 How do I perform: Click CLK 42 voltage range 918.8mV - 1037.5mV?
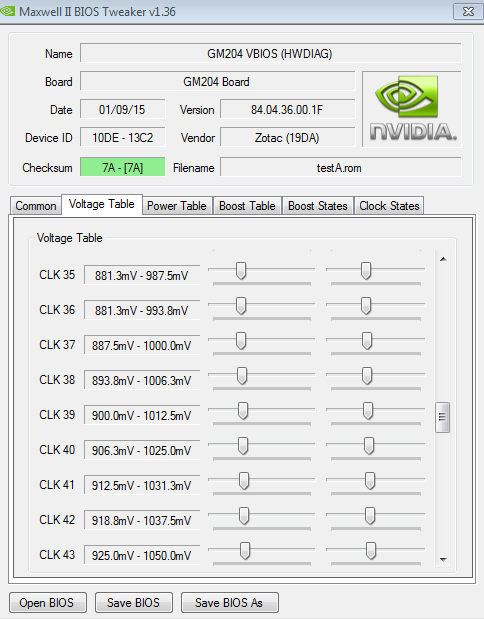[x=142, y=520]
